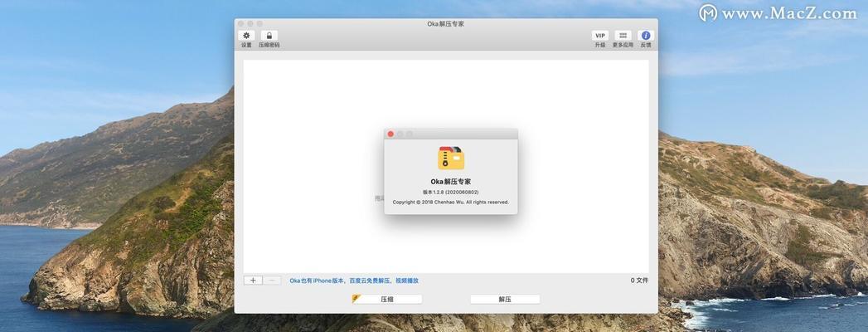Click the version text 版本 1.2.8
This screenshot has width=868, height=332.
(451, 192)
